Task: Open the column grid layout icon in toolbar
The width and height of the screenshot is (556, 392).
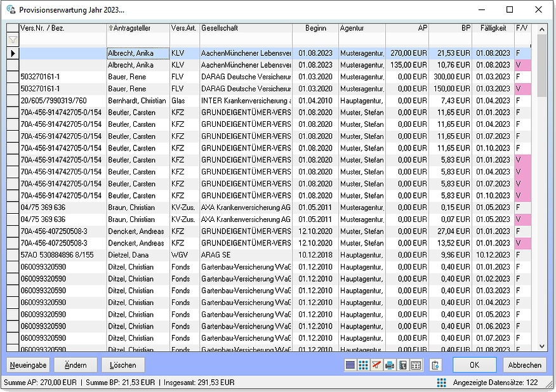Action: click(x=363, y=365)
